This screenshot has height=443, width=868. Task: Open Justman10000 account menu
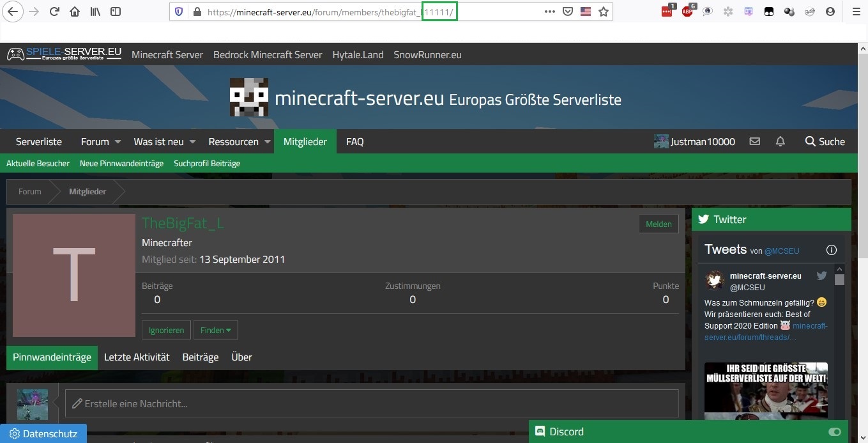coord(694,141)
